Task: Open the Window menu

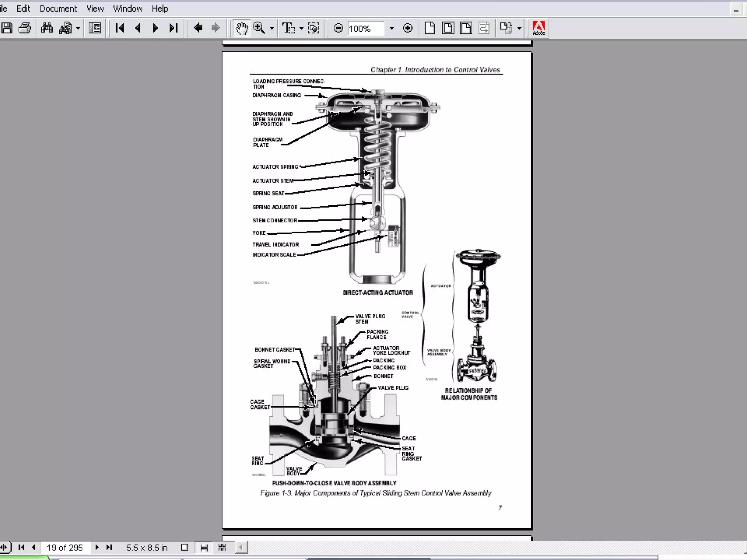Action: [x=127, y=8]
